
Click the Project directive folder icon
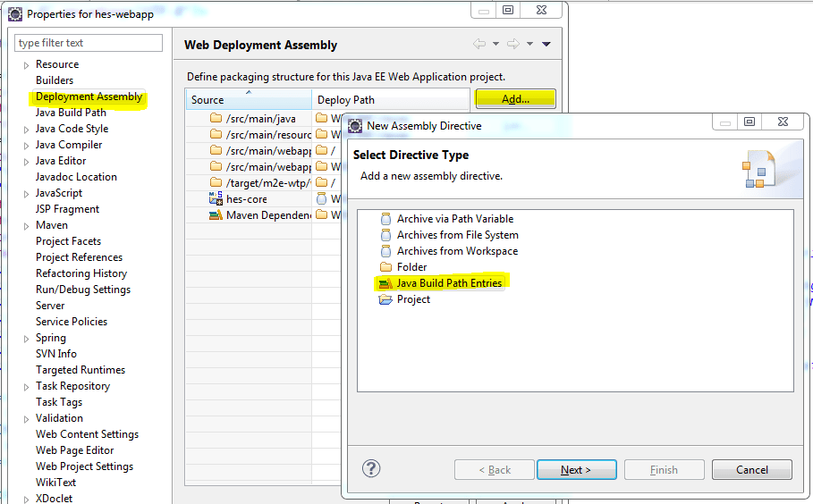tap(385, 299)
